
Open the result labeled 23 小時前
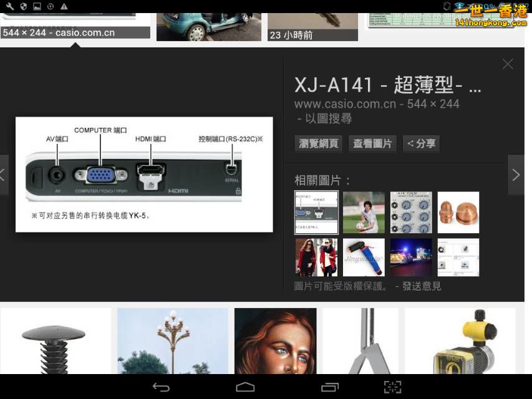312,27
